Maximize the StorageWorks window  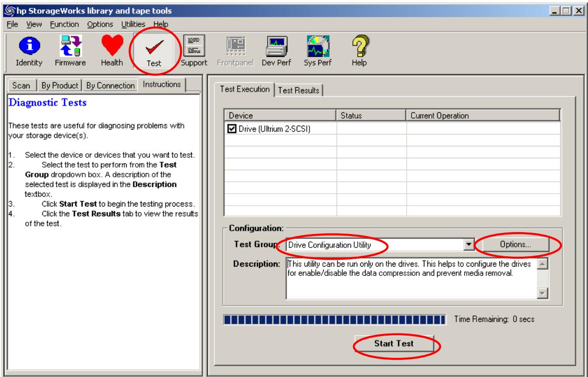(566, 11)
